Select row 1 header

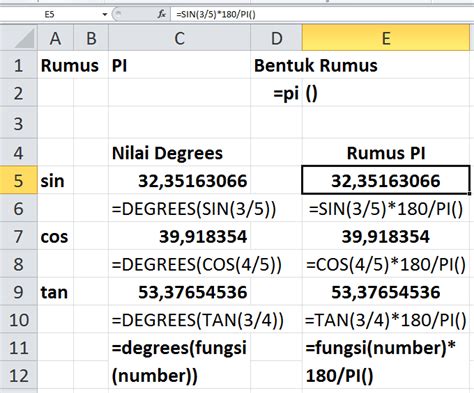point(19,65)
